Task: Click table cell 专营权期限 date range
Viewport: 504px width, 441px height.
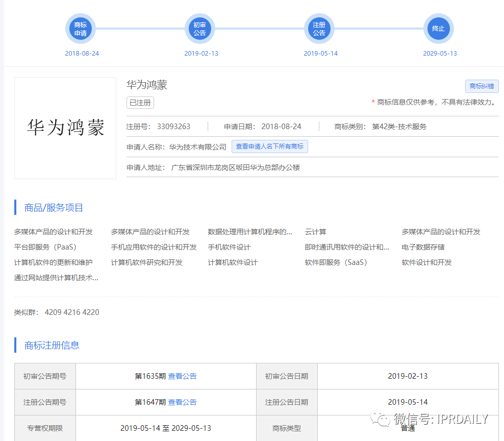Action: pos(166,428)
